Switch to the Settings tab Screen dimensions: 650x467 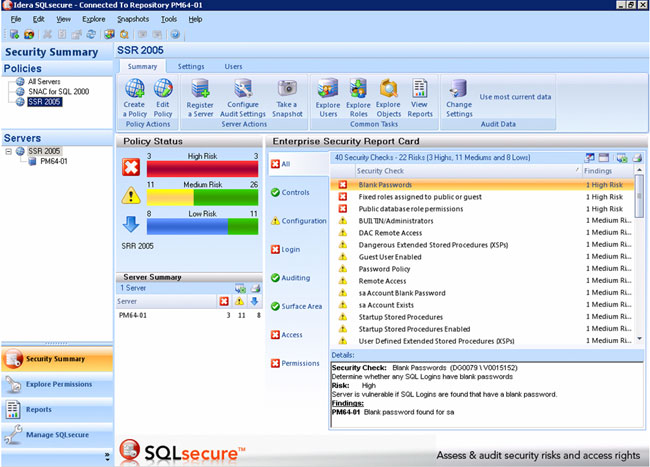pos(191,66)
